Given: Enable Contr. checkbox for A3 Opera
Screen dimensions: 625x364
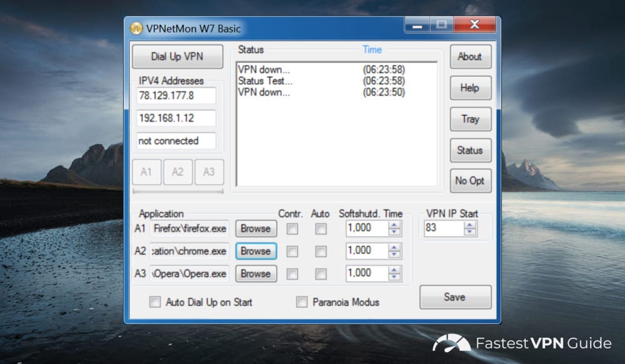Looking at the screenshot, I should pyautogui.click(x=292, y=274).
